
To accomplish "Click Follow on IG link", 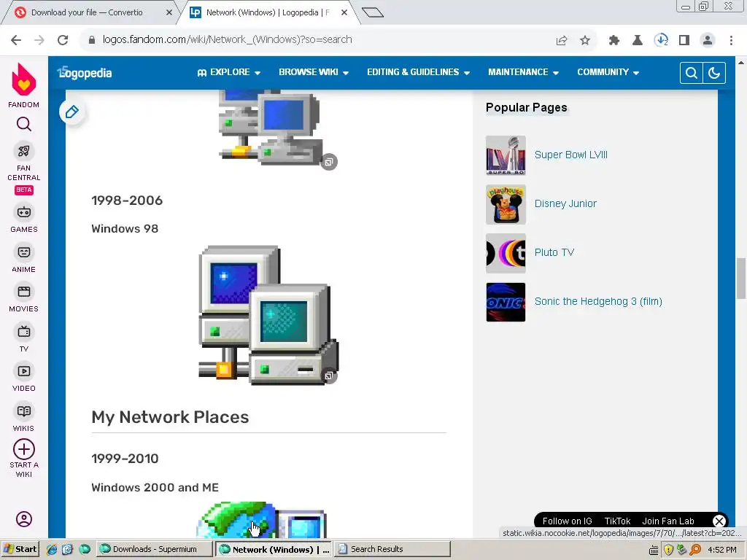I will tap(567, 521).
